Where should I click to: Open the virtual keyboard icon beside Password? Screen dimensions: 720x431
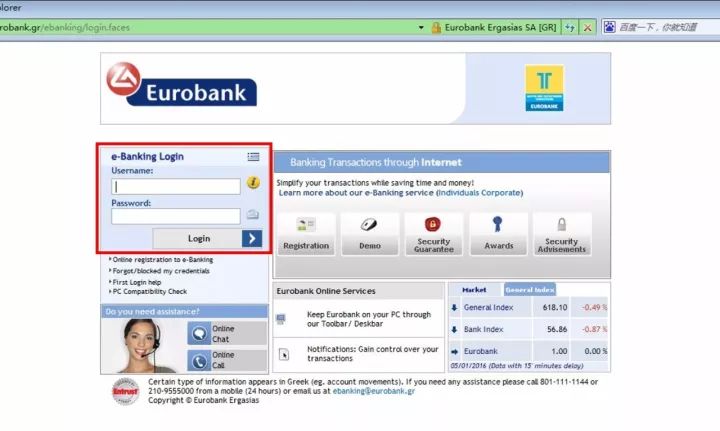[253, 214]
